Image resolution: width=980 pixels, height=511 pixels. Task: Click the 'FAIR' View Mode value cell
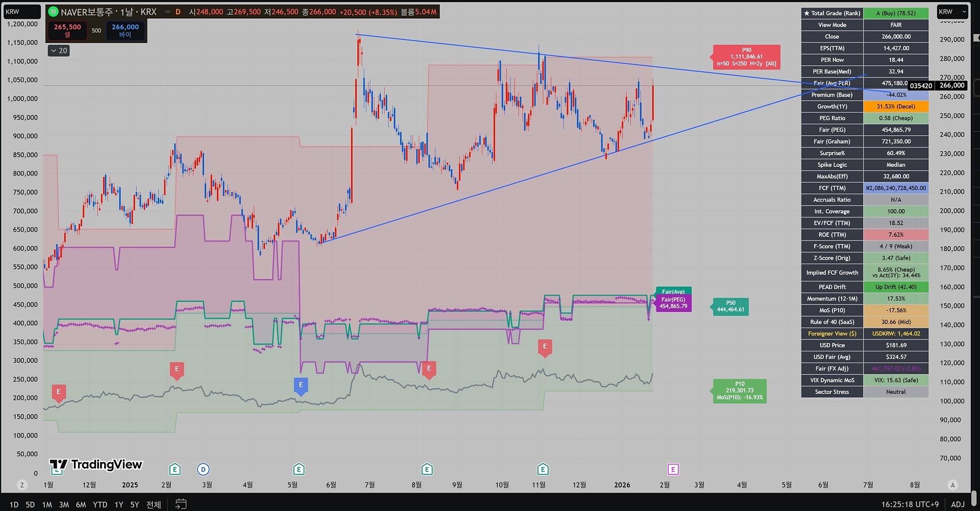click(896, 25)
